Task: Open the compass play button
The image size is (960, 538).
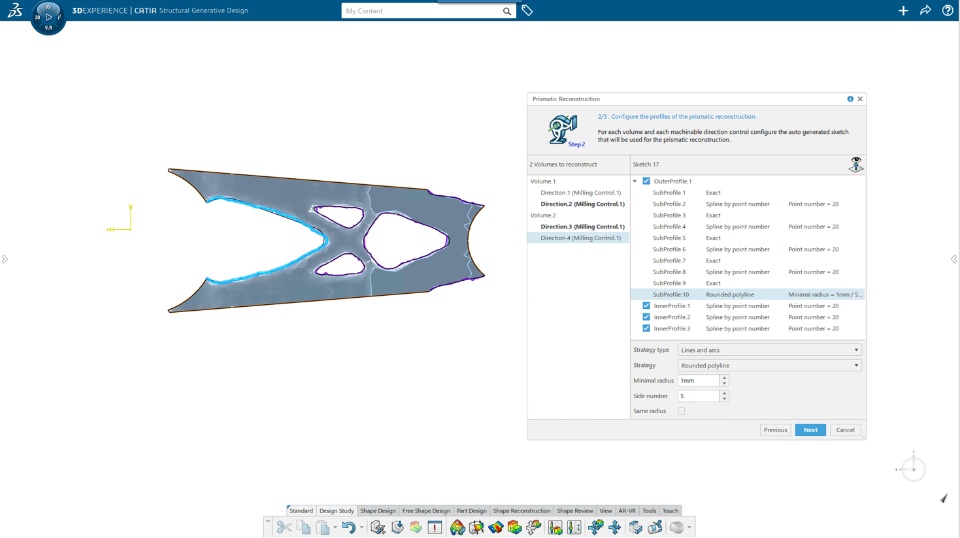Action: coord(48,17)
